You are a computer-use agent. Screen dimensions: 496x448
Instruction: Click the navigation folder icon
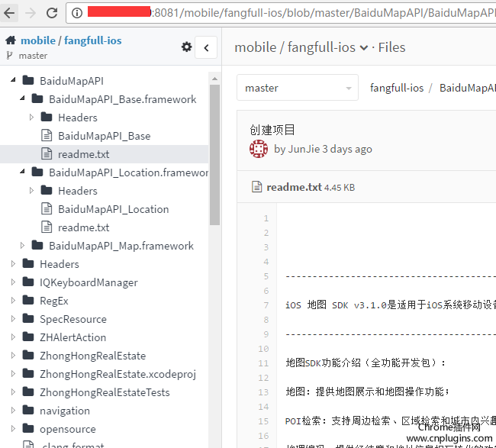(28, 411)
